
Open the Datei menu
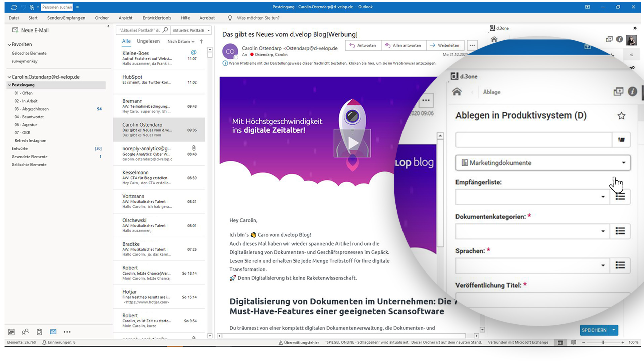pyautogui.click(x=14, y=18)
